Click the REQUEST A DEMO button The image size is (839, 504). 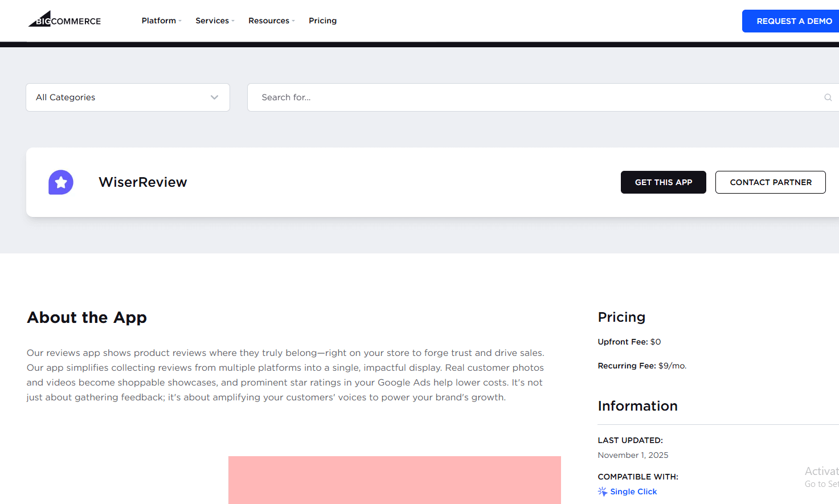[795, 21]
